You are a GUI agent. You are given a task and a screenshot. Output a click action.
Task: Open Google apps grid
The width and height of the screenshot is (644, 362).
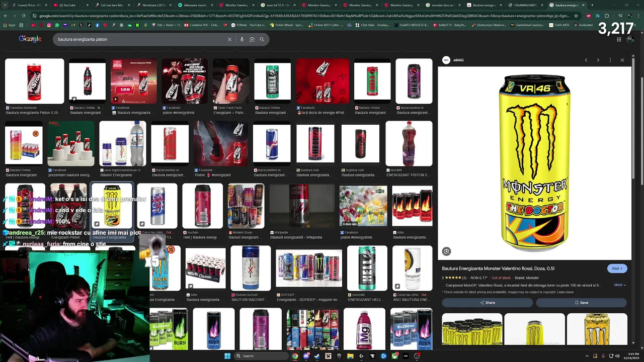point(619,39)
